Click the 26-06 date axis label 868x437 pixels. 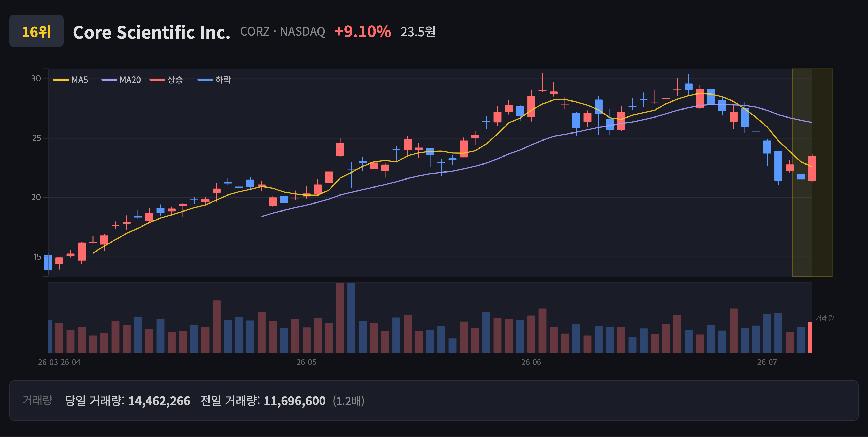coord(531,362)
